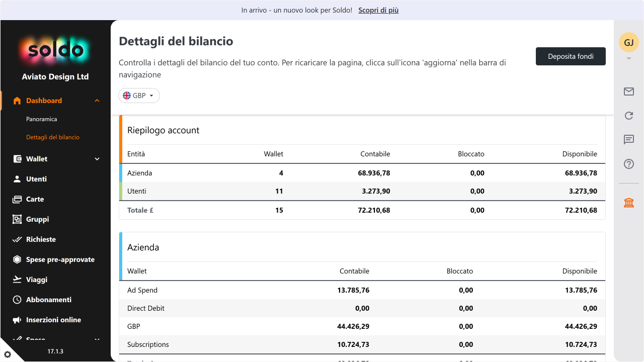Click the Entità column header
This screenshot has height=362, width=644.
pyautogui.click(x=136, y=154)
